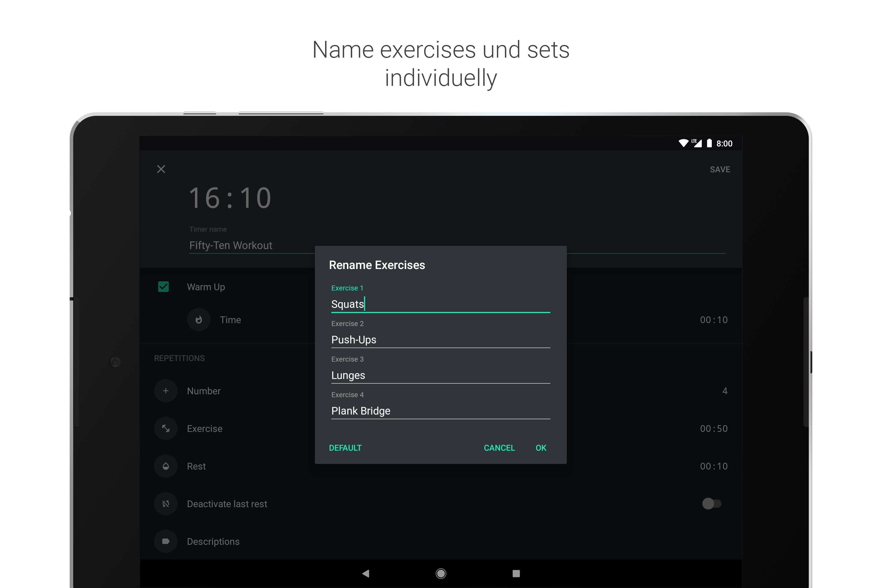Tap the Exercise duration value 00:50
This screenshot has height=588, width=882.
pyautogui.click(x=714, y=429)
